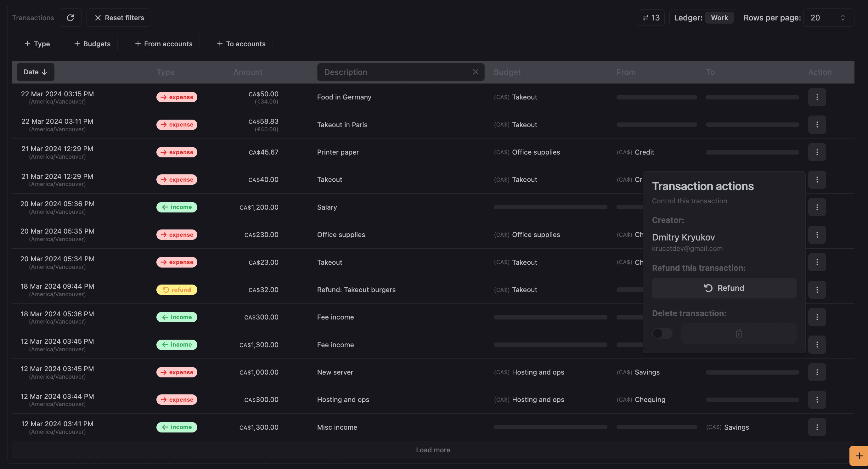Open Rows per page dropdown

pos(828,18)
